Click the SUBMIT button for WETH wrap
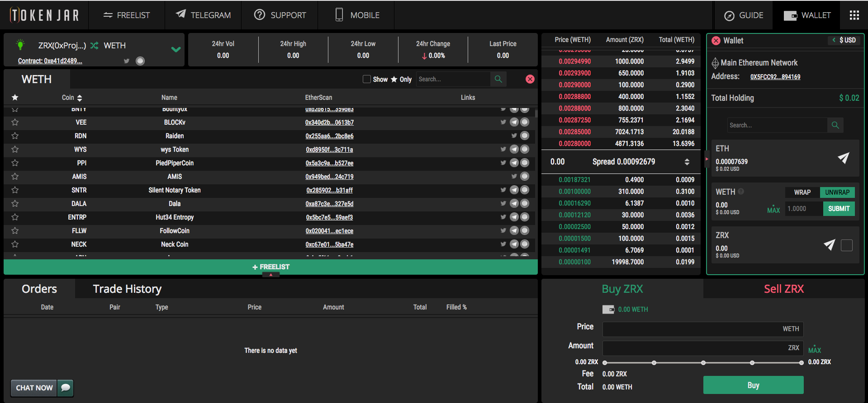The height and width of the screenshot is (403, 868). click(839, 209)
